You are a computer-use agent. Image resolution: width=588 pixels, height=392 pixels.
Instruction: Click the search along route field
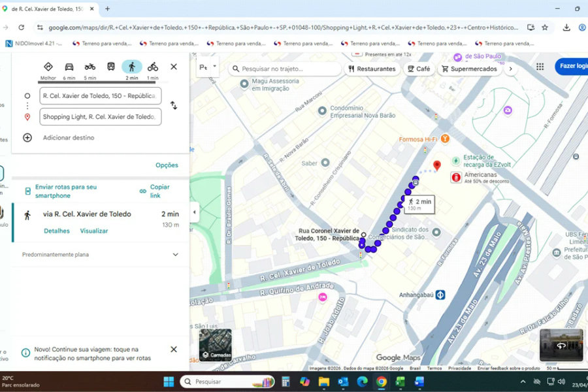285,69
